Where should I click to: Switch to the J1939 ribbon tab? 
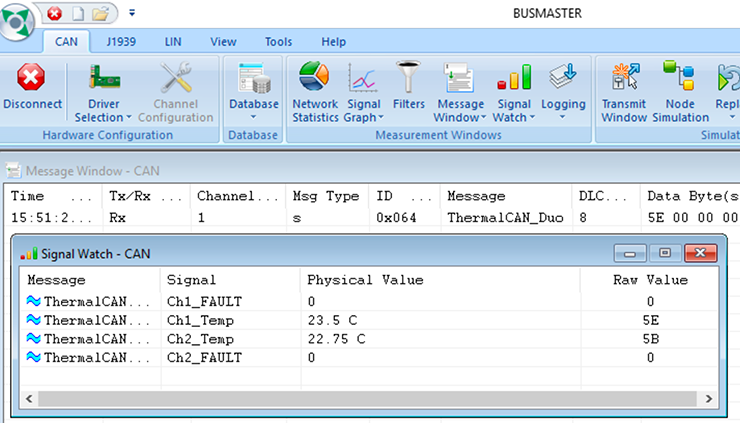coord(121,42)
